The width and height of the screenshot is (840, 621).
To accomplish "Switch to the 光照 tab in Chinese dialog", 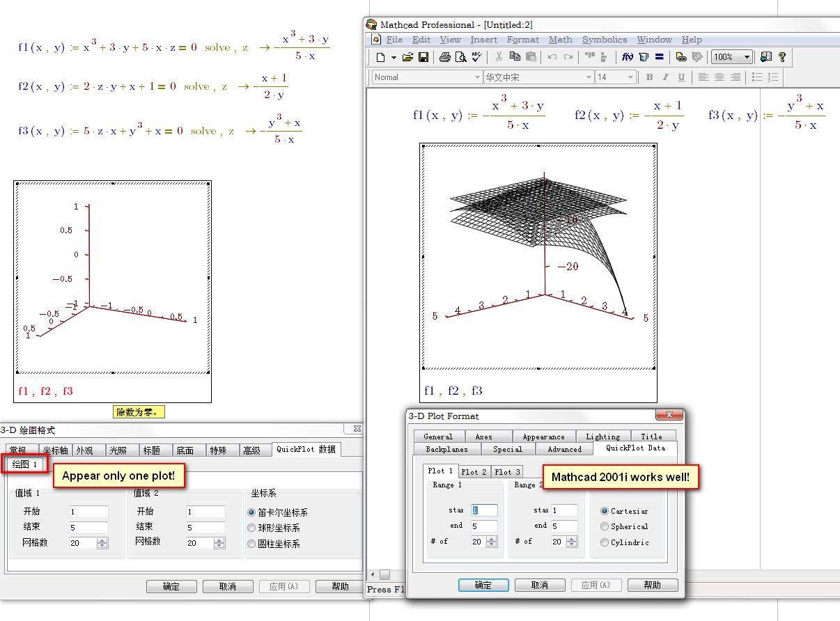I will click(122, 450).
